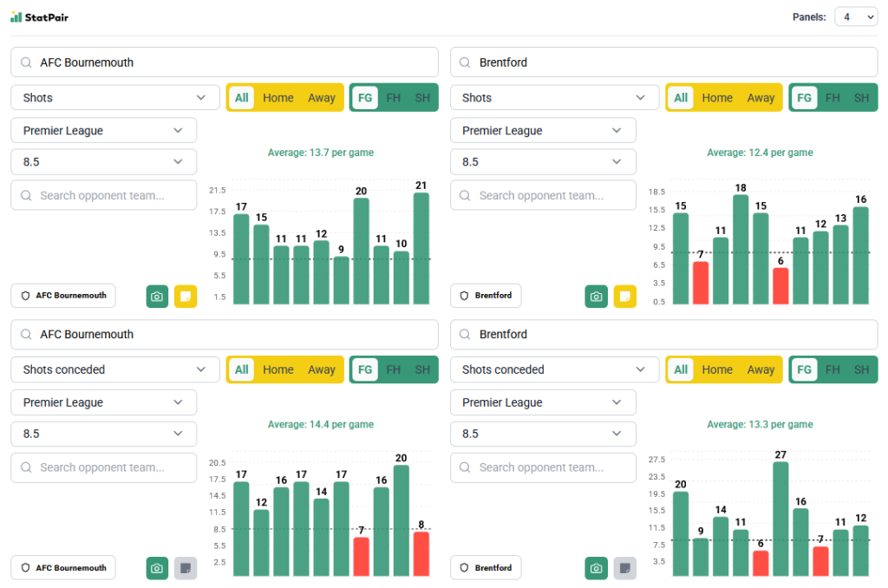This screenshot has height=588, width=888.
Task: Click opponent search field in Brentford Shots panel
Action: [543, 195]
